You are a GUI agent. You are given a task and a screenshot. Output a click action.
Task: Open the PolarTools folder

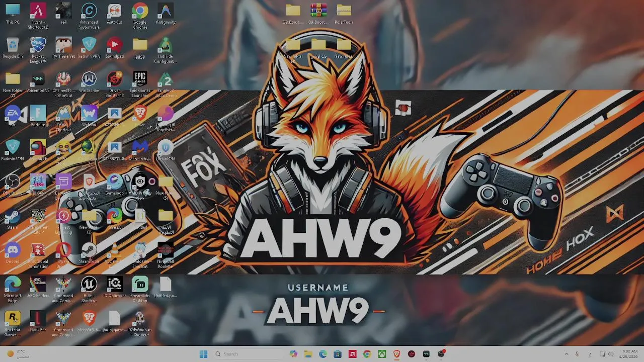coord(344,14)
